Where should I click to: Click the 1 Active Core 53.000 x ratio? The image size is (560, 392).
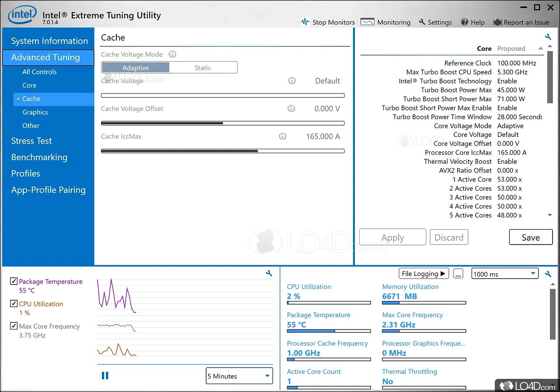pos(510,179)
